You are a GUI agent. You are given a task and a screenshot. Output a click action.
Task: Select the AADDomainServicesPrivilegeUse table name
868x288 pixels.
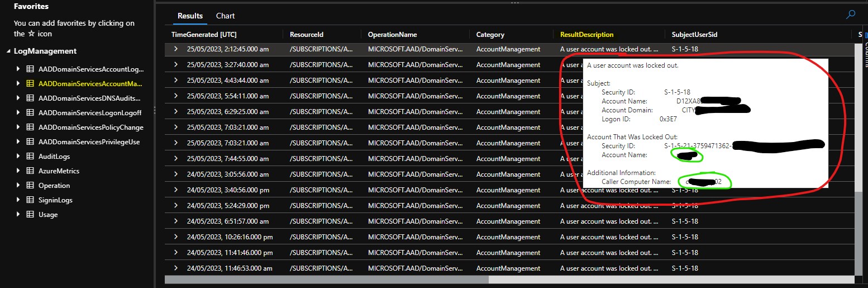(x=89, y=141)
